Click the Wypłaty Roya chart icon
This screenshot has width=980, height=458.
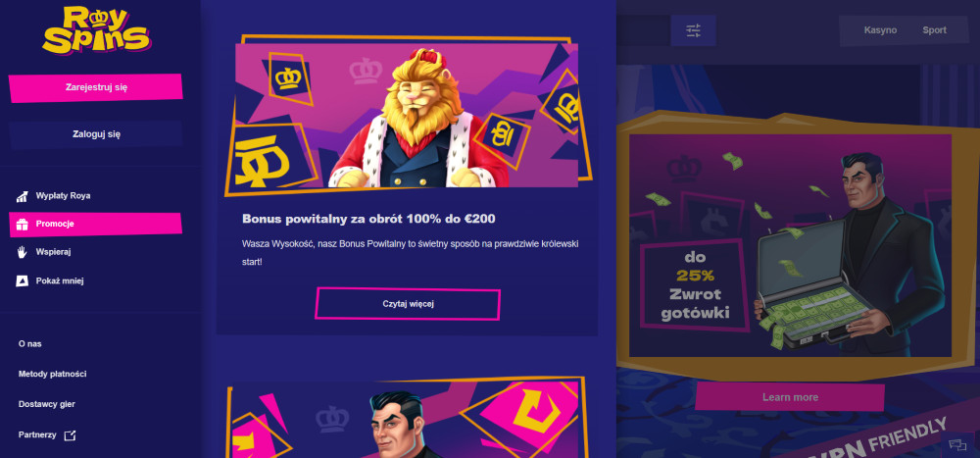22,196
